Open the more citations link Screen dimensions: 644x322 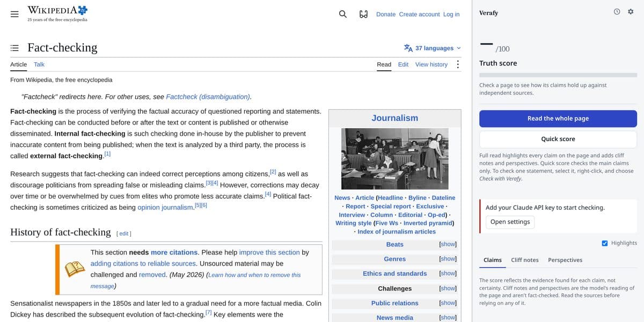(174, 252)
